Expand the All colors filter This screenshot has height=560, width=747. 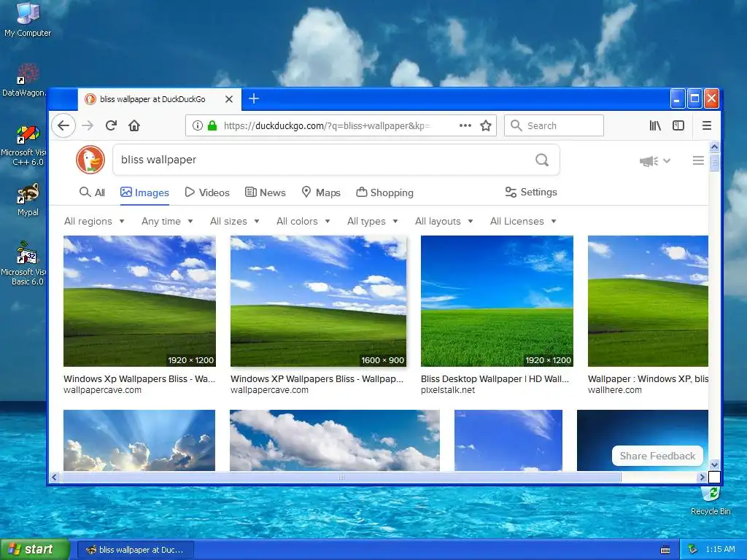tap(303, 222)
